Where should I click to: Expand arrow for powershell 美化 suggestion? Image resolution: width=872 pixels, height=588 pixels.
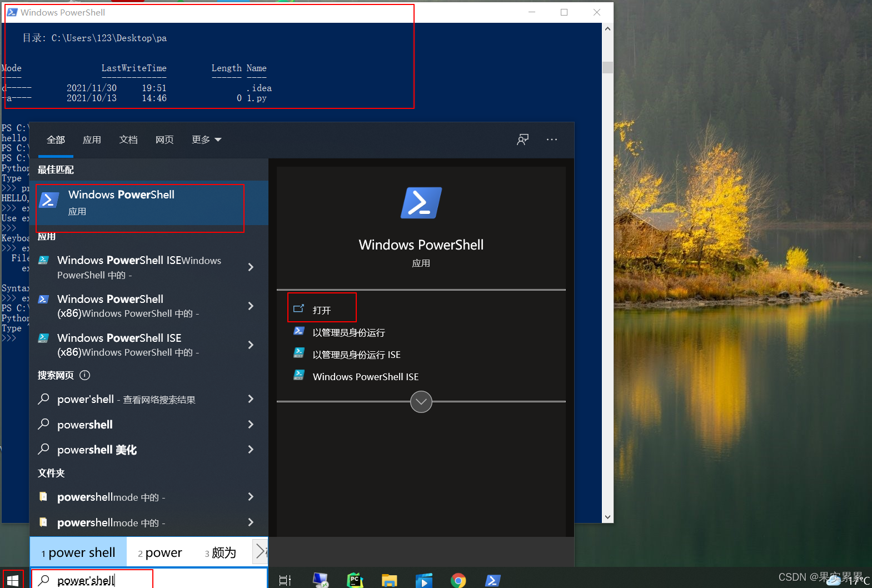point(251,450)
